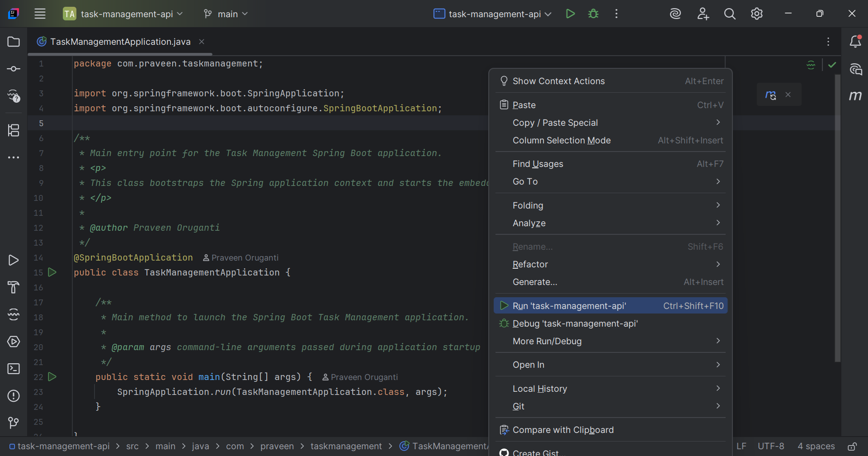
Task: Select Find Usages in context menu
Action: 610,164
